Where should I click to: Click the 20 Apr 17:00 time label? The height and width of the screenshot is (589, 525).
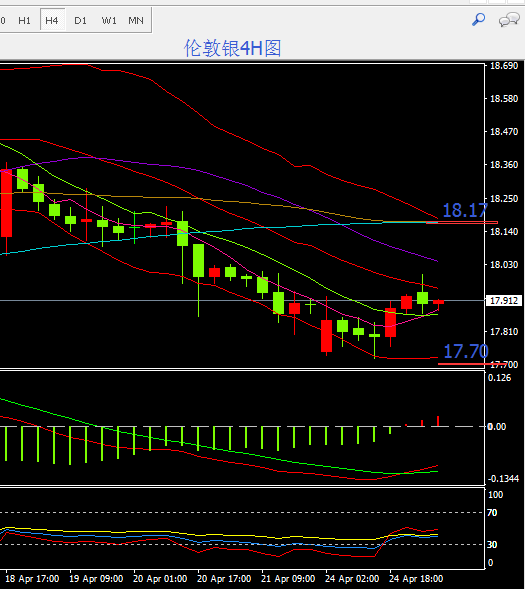(224, 578)
